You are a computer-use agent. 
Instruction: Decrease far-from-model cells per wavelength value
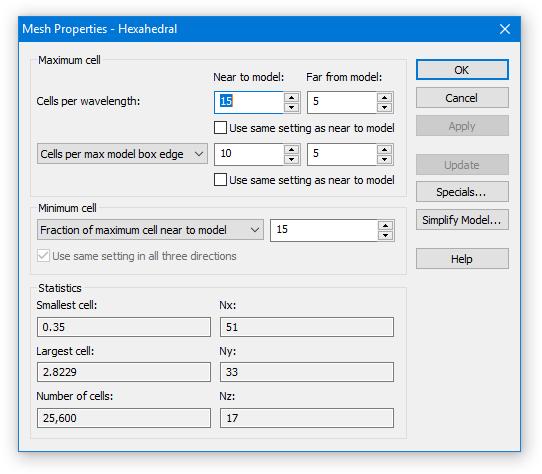tap(384, 108)
